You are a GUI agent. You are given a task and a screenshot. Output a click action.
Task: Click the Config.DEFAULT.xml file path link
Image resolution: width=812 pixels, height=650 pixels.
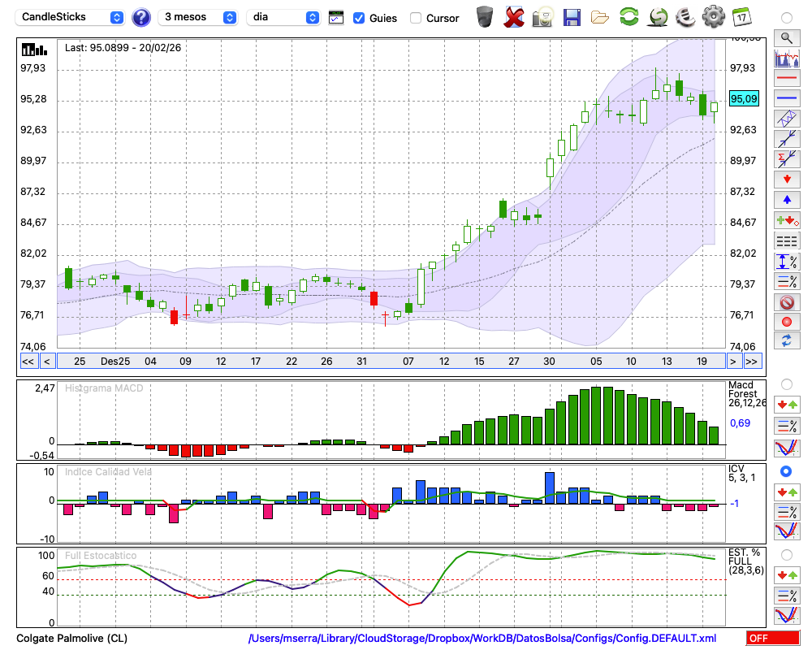(x=482, y=639)
